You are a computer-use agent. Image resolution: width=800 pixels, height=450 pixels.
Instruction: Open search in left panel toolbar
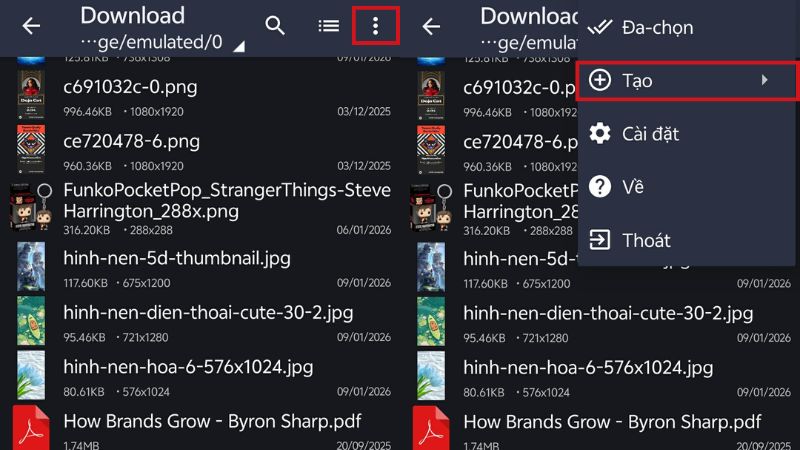(275, 25)
